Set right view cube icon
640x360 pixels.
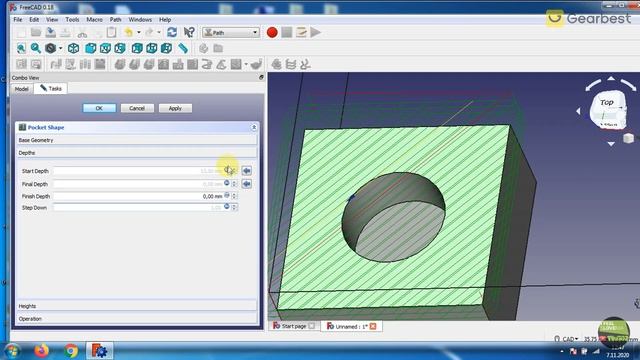[120, 48]
